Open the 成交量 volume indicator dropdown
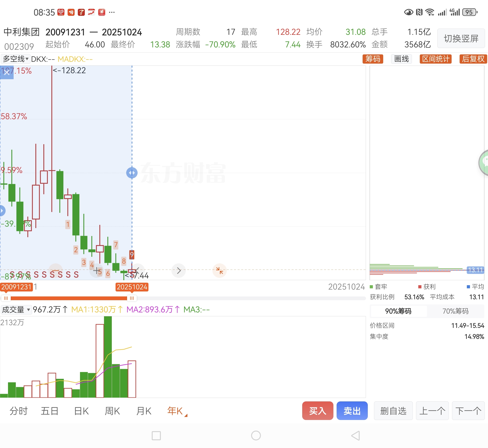 coord(16,310)
